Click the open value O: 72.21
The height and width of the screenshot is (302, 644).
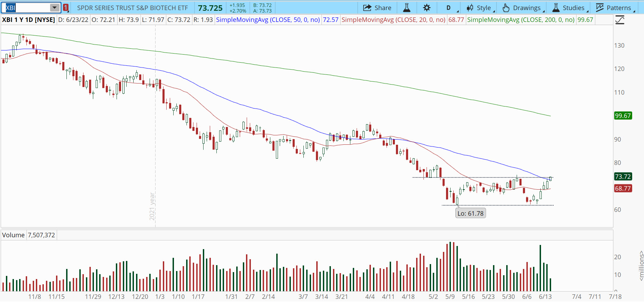[x=103, y=20]
